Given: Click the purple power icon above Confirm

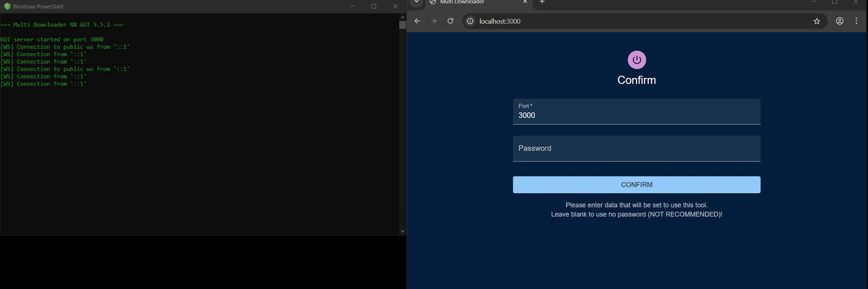Looking at the screenshot, I should pos(637,60).
